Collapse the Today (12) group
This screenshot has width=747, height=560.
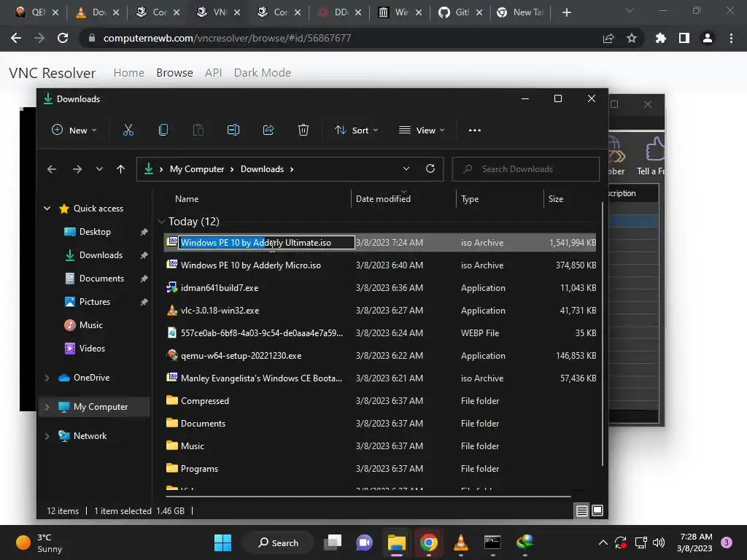pyautogui.click(x=161, y=222)
